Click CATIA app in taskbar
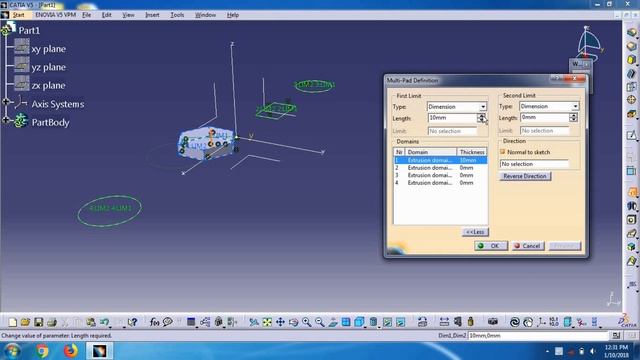This screenshot has width=640, height=360. coord(99,351)
